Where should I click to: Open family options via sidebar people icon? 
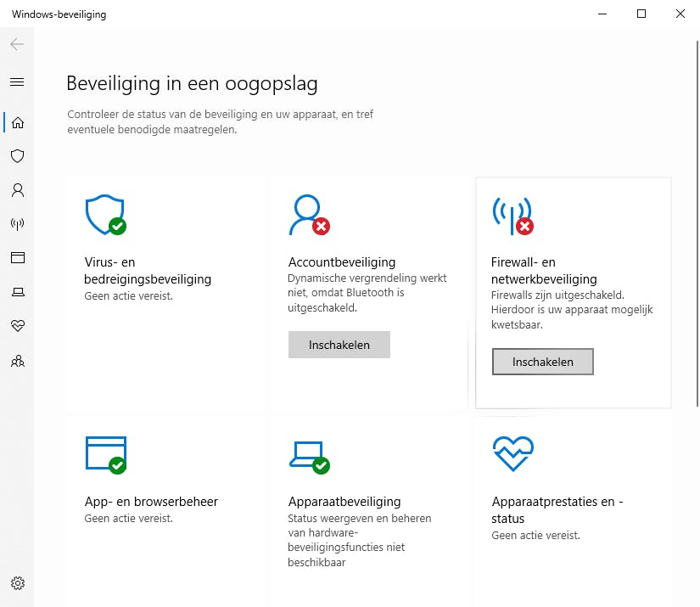coord(18,361)
